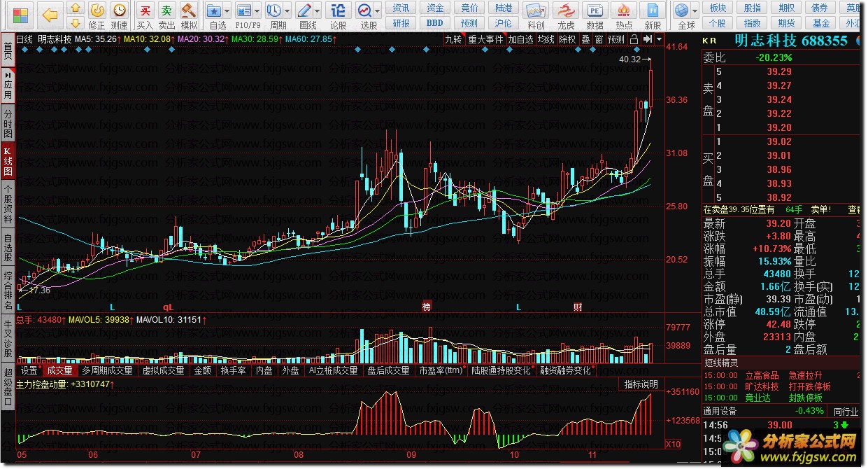Toggle the padlock in chart header
868x469 pixels.
[634, 39]
